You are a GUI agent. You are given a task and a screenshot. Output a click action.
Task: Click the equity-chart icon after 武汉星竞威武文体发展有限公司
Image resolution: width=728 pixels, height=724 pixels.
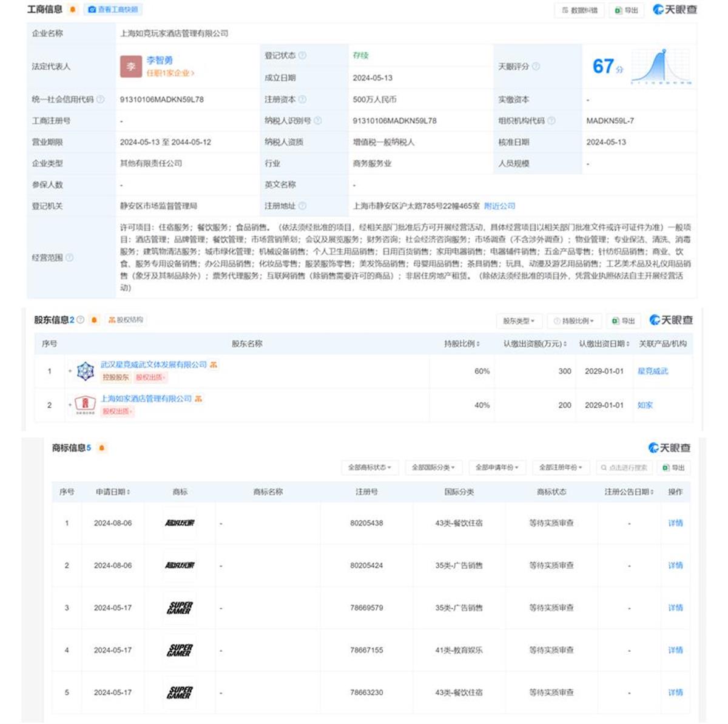coord(214,365)
